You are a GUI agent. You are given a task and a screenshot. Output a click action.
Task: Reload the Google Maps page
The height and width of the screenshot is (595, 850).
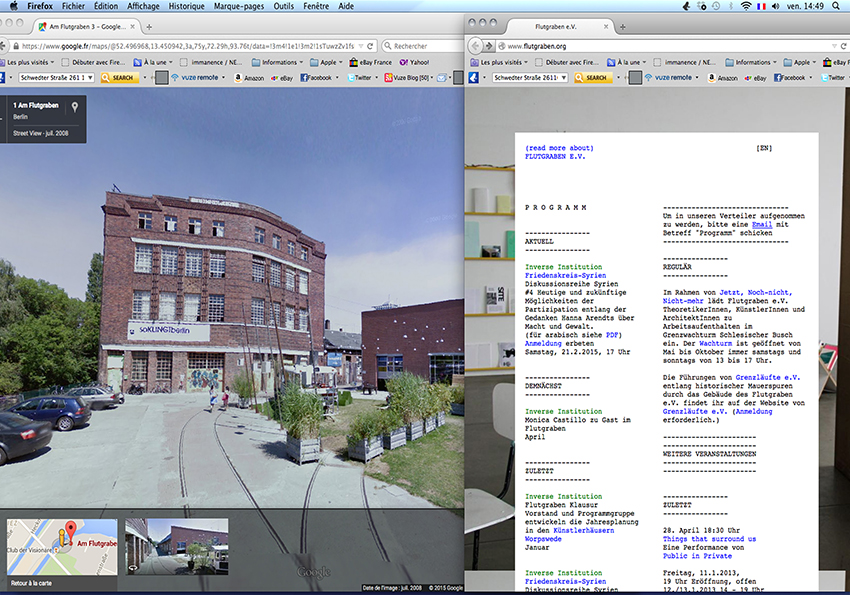(370, 46)
